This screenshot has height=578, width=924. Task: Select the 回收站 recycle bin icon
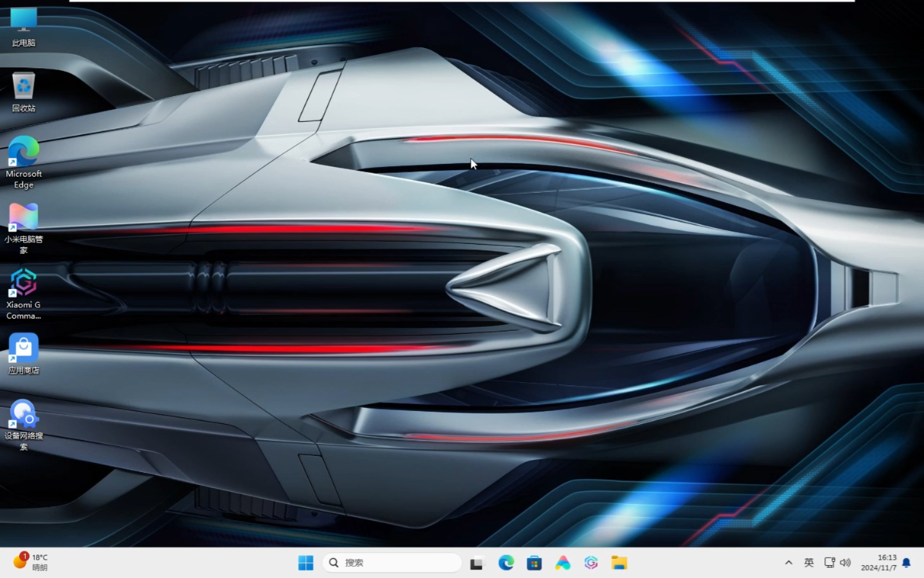24,92
